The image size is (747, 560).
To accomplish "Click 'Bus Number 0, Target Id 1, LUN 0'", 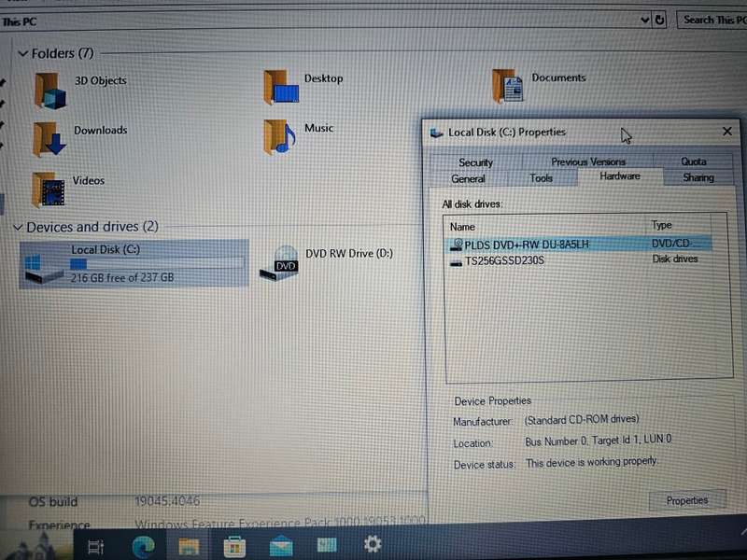I will pyautogui.click(x=599, y=440).
